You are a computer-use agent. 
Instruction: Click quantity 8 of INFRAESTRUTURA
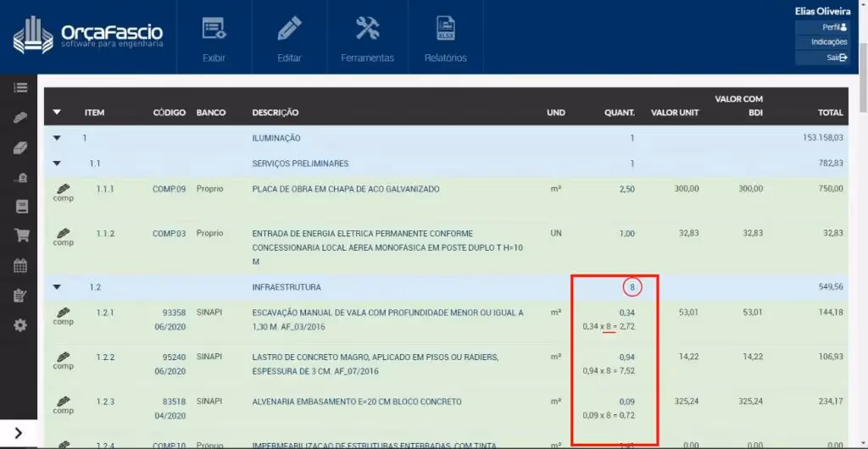tap(632, 287)
